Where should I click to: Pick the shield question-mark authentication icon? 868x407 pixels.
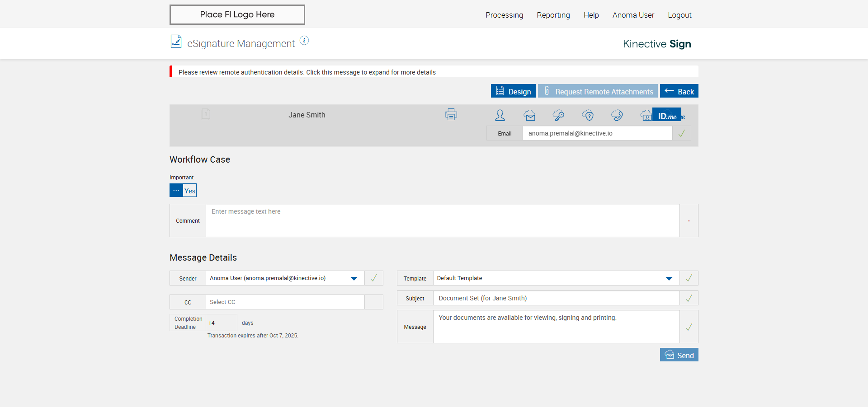pyautogui.click(x=588, y=116)
